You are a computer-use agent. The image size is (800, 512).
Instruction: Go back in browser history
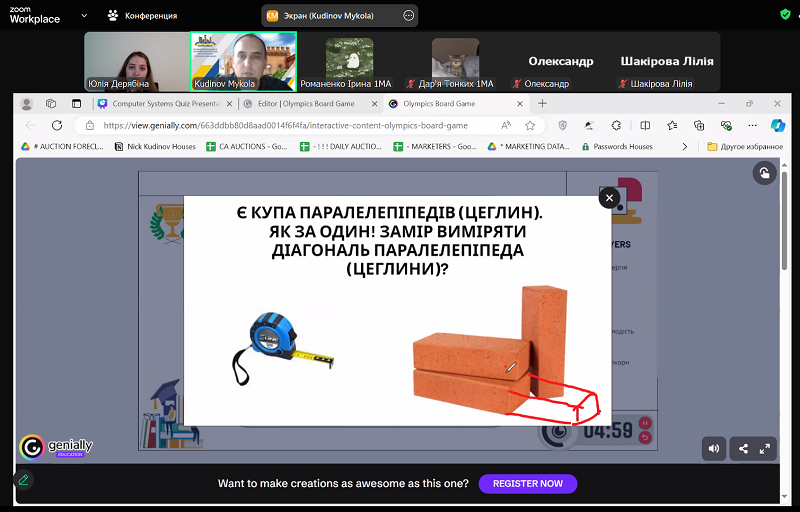(x=30, y=125)
